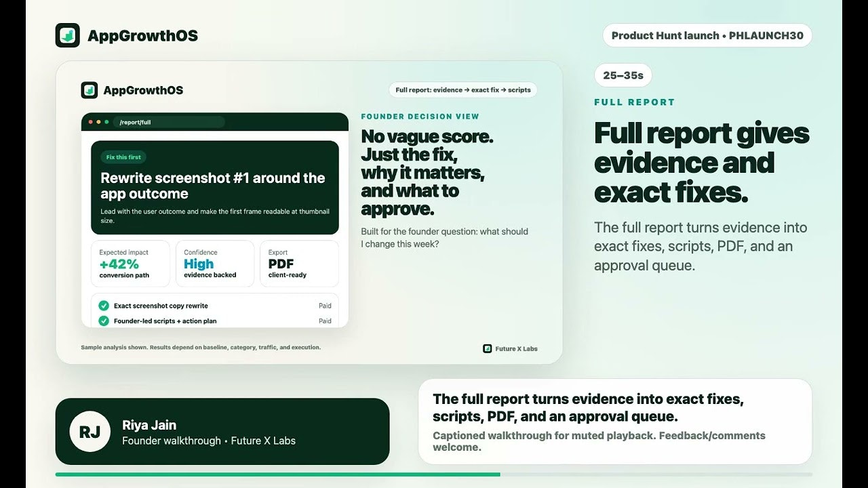Click the Sample analysis shown disclaimer
The image size is (868, 488).
pyautogui.click(x=201, y=348)
